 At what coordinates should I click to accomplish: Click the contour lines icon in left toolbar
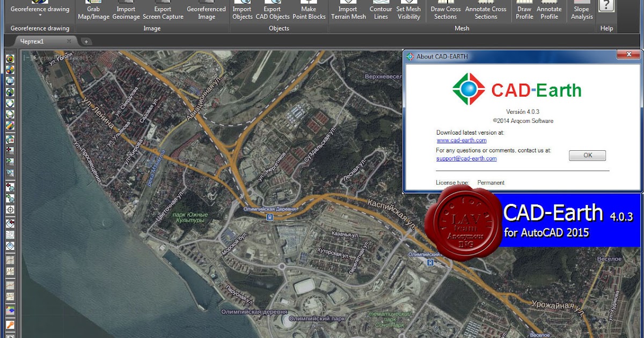[x=10, y=235]
